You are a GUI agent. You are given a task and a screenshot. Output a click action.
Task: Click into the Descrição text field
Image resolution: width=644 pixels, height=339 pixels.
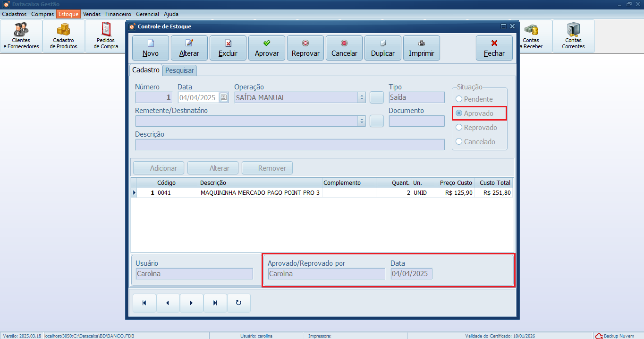(x=289, y=145)
